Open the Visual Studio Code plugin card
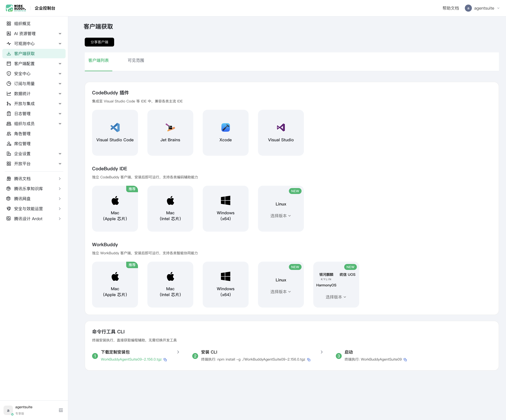Image resolution: width=506 pixels, height=420 pixels. [x=115, y=133]
